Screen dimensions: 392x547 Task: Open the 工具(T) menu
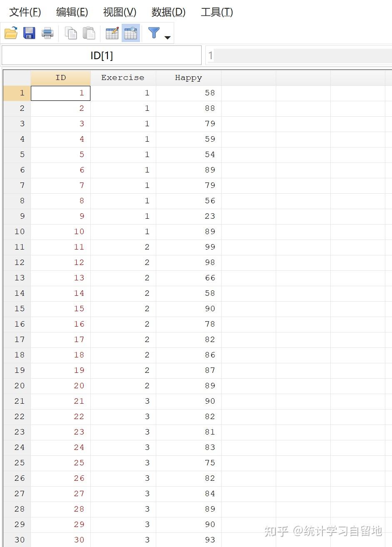pos(217,12)
